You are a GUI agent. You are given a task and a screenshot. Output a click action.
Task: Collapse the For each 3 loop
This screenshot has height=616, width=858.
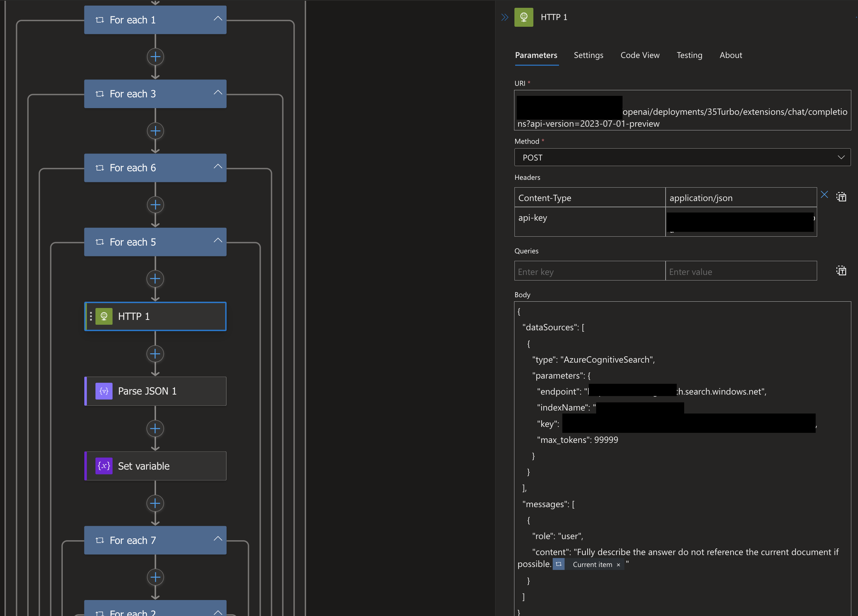coord(218,93)
